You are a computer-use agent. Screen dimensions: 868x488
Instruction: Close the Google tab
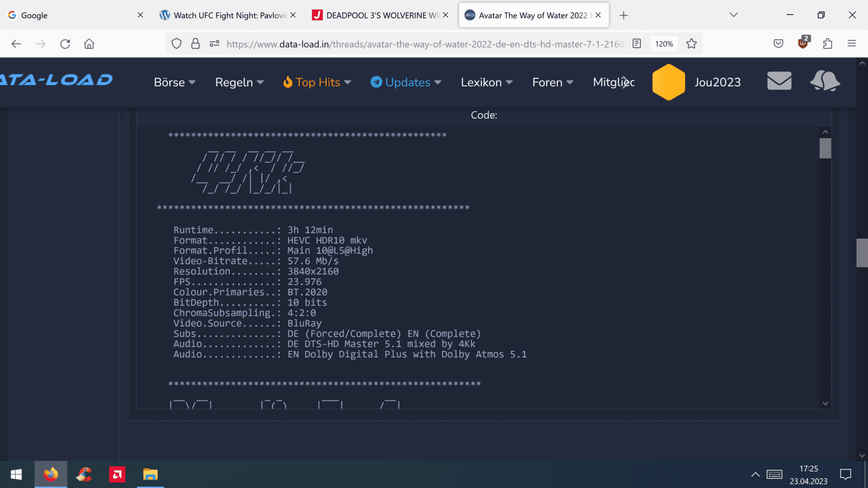tap(140, 15)
